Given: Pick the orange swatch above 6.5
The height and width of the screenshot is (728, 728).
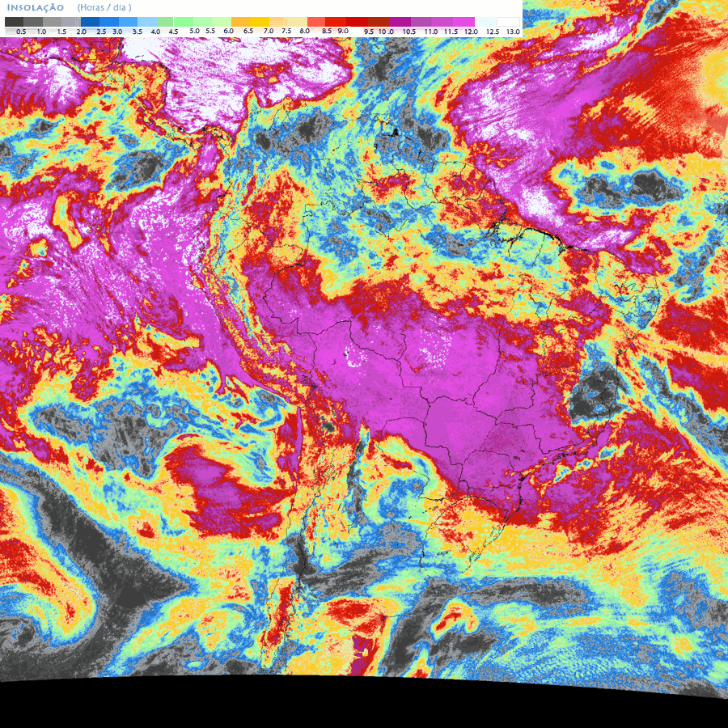Looking at the screenshot, I should click(x=240, y=22).
